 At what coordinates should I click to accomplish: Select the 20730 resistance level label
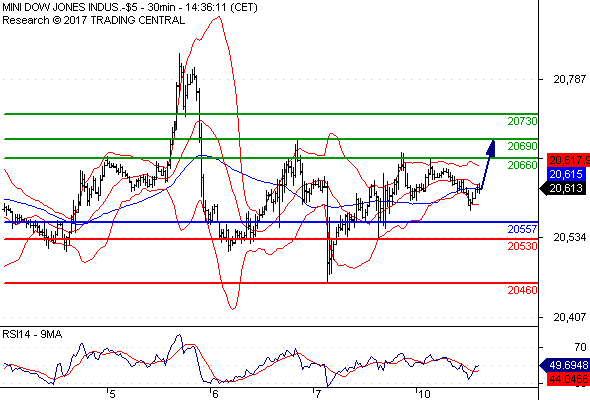522,121
